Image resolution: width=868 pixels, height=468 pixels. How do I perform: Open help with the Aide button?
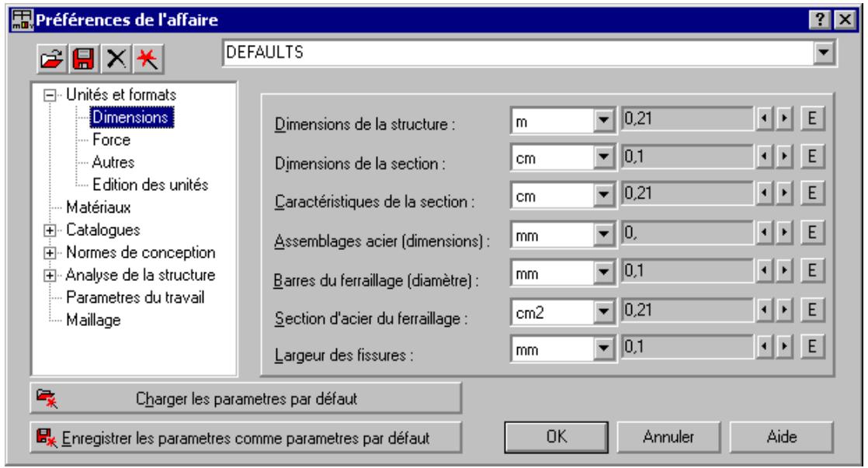point(782,437)
